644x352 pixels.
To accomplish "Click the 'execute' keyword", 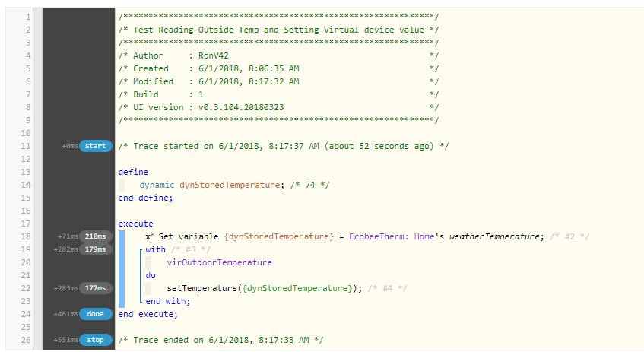I will click(135, 224).
